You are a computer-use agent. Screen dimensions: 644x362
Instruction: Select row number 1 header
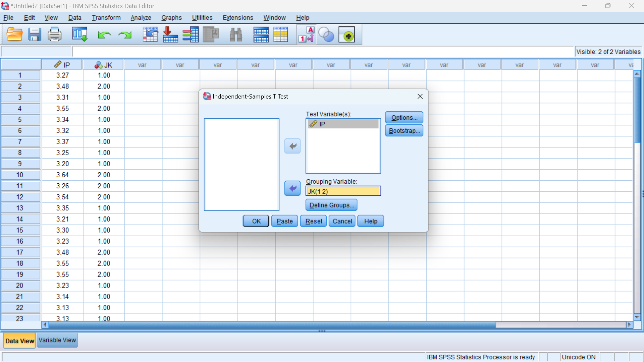coord(20,75)
